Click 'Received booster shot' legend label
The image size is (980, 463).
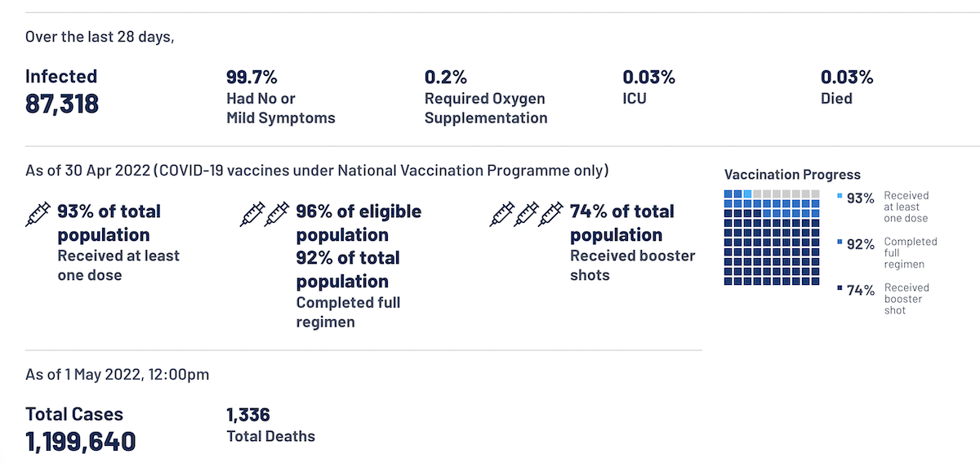906,299
